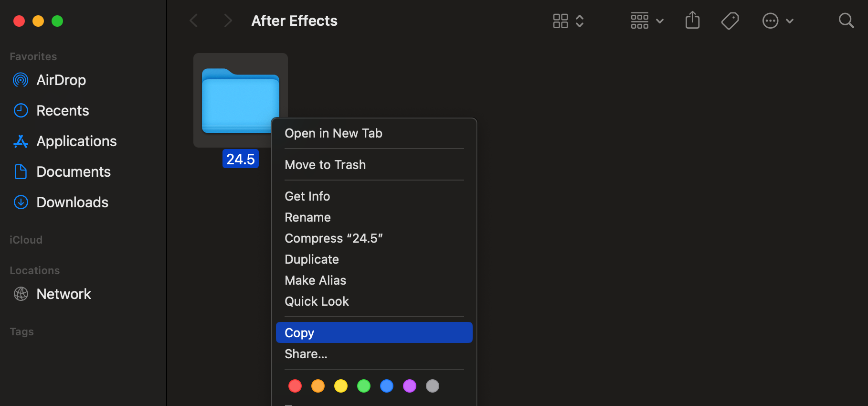Screen dimensions: 868x406
Task: Choose Get Info in context menu
Action: click(x=307, y=196)
